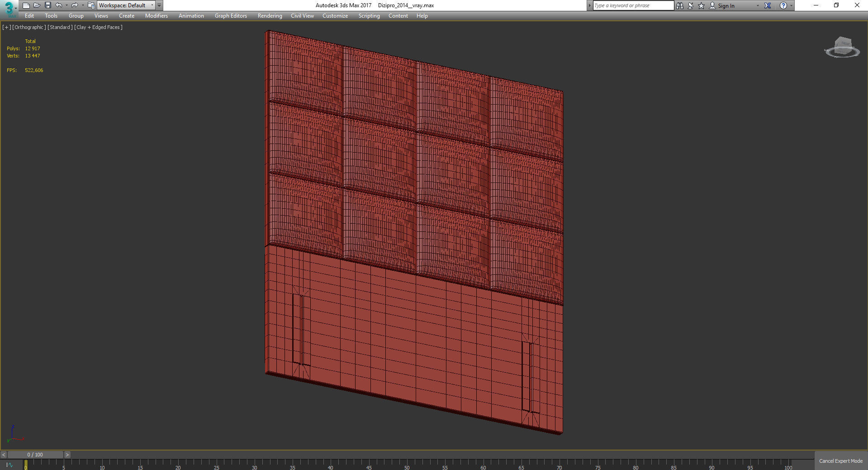Click Cancel Expert Mode button
This screenshot has width=868, height=470.
(841, 461)
